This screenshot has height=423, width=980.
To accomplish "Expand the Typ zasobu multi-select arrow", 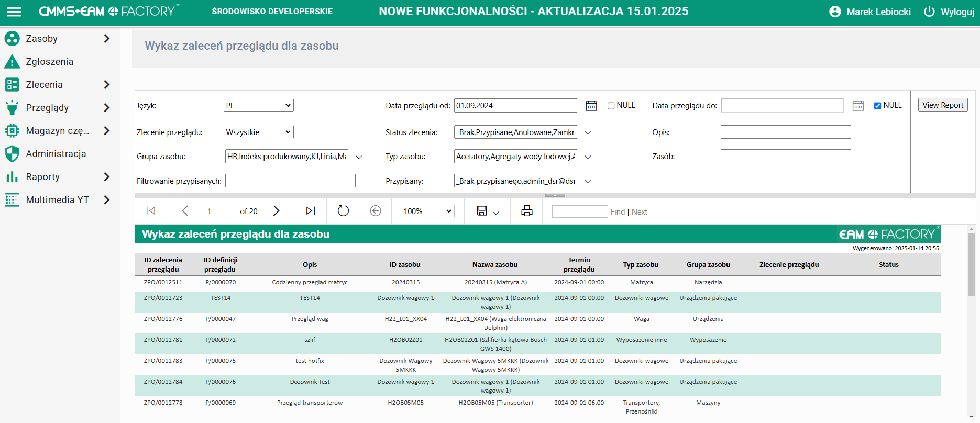I will 588,157.
